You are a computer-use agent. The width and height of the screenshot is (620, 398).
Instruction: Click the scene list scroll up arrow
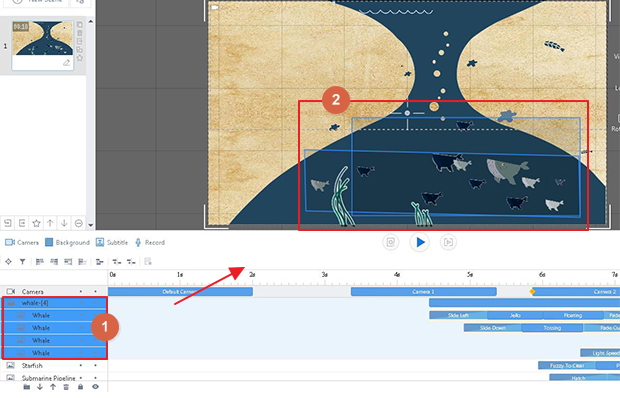91,21
